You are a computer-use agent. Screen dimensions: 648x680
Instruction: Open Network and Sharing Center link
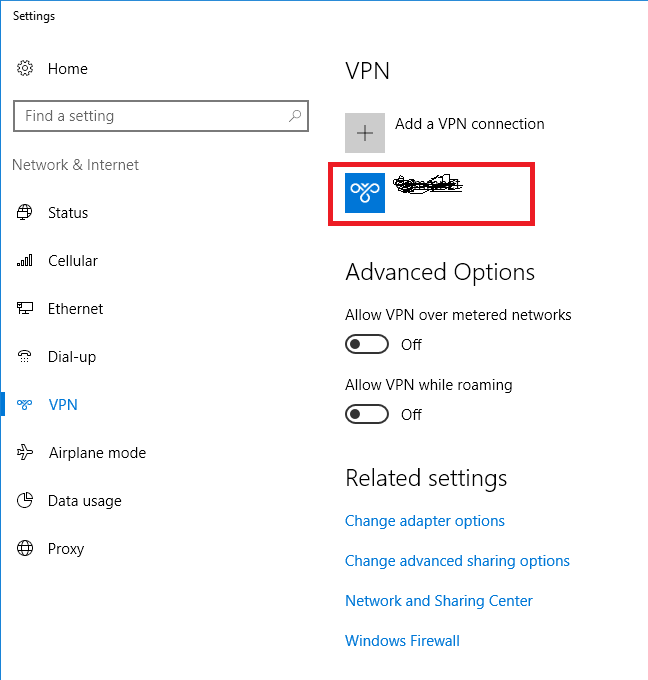pos(439,601)
